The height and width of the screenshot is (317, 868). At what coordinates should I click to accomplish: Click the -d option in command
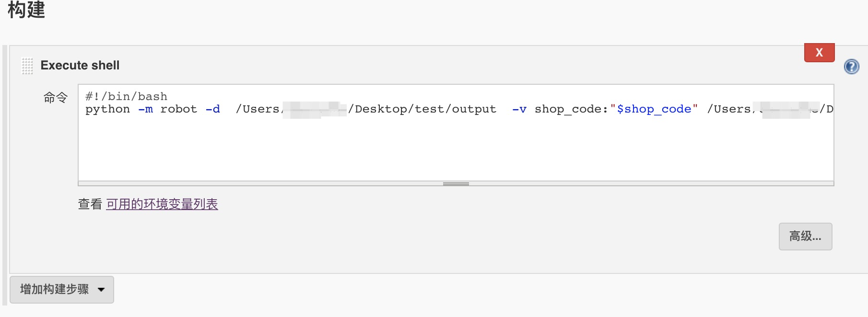point(213,109)
